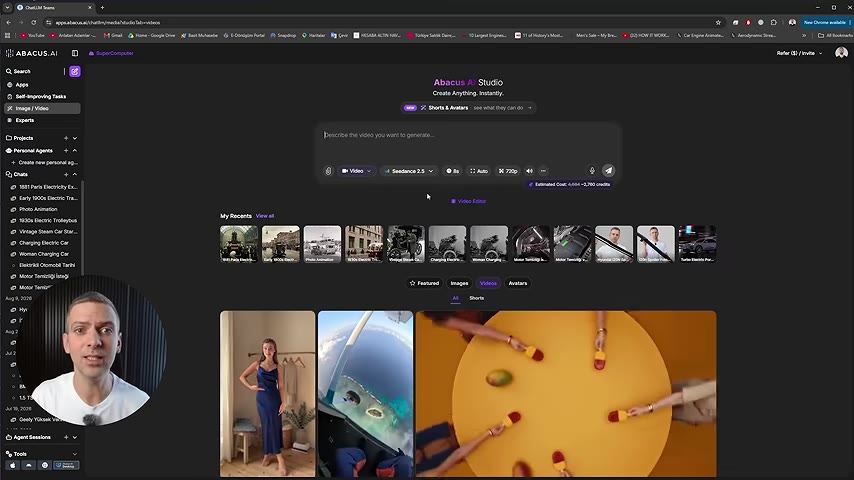The width and height of the screenshot is (854, 480).
Task: Select the All sub-tab
Action: (455, 298)
